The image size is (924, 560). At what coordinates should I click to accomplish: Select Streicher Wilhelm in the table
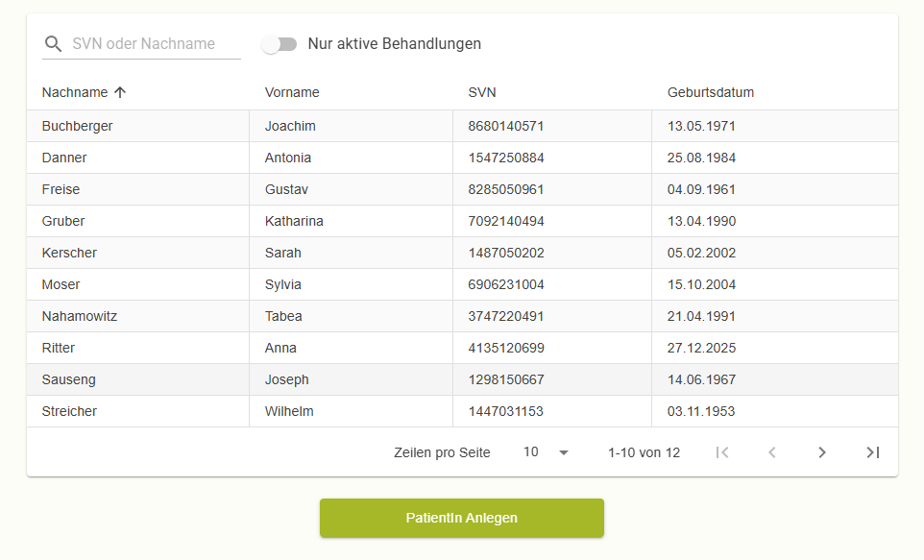[288, 411]
